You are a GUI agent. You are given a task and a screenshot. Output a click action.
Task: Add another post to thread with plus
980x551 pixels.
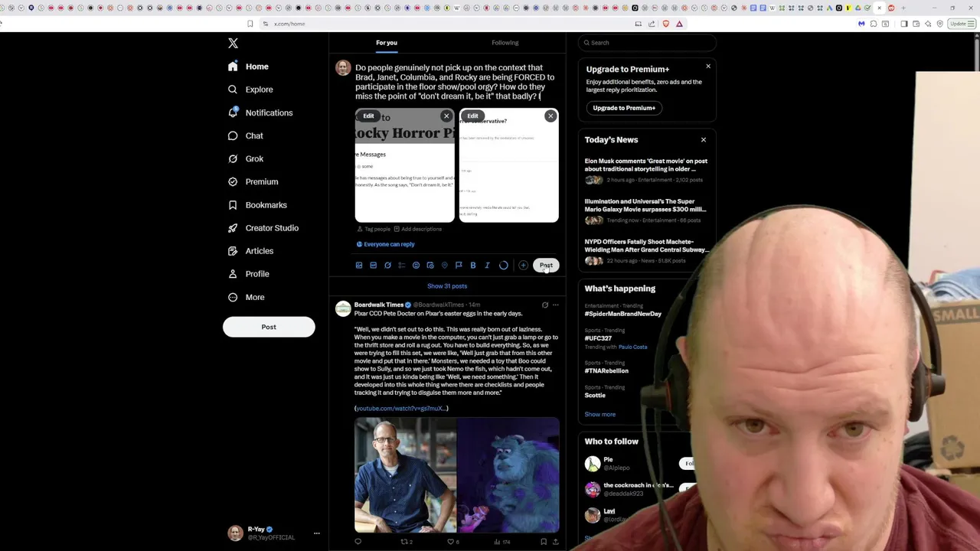click(523, 266)
